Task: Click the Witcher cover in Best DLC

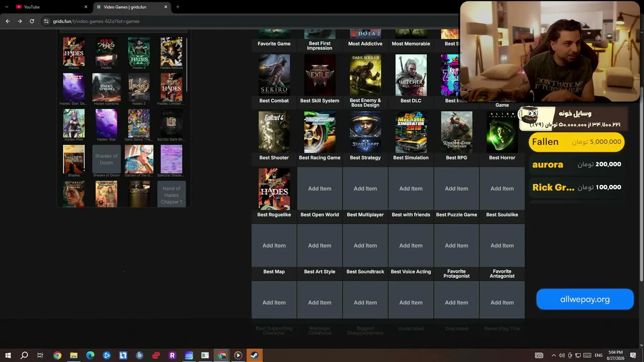Action: point(411,75)
